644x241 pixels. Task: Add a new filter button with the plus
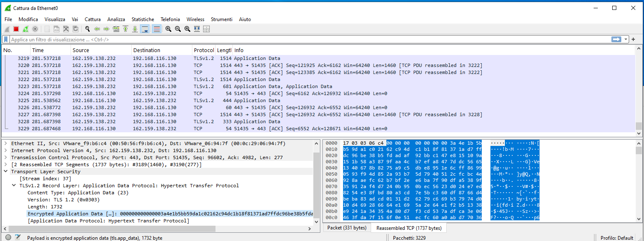point(633,39)
